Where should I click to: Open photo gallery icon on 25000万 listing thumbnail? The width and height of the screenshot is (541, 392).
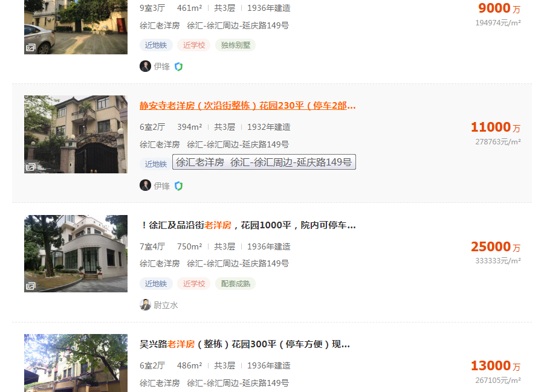[x=30, y=286]
